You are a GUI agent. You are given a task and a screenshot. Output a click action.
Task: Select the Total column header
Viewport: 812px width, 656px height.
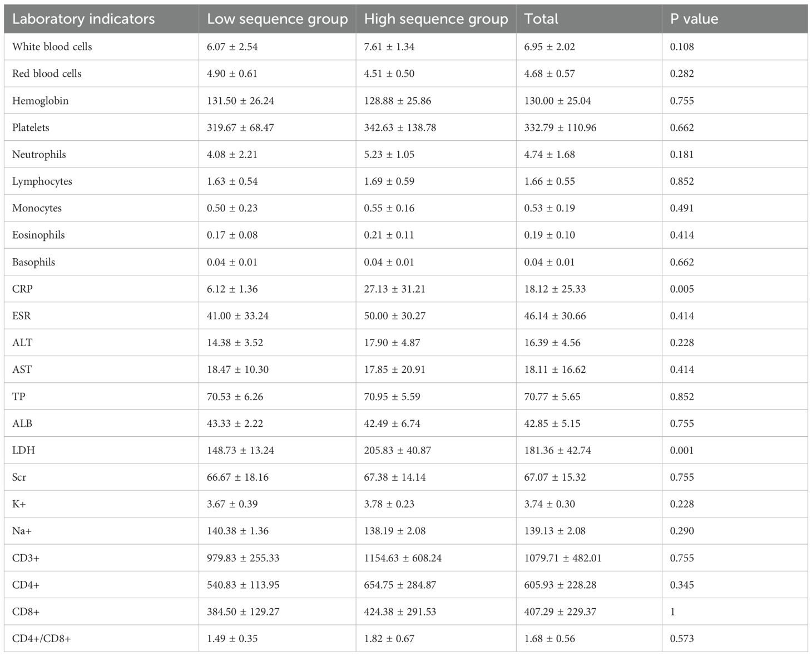pyautogui.click(x=541, y=19)
